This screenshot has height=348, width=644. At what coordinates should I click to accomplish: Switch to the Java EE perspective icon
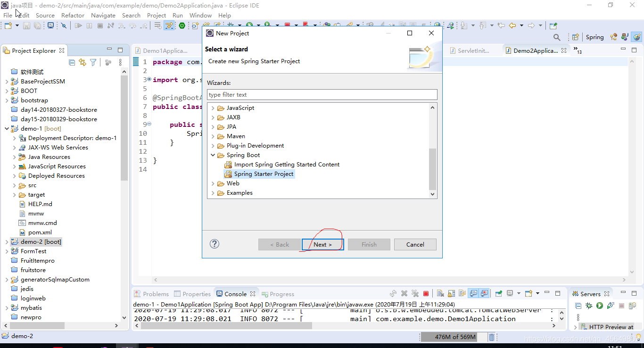(613, 37)
